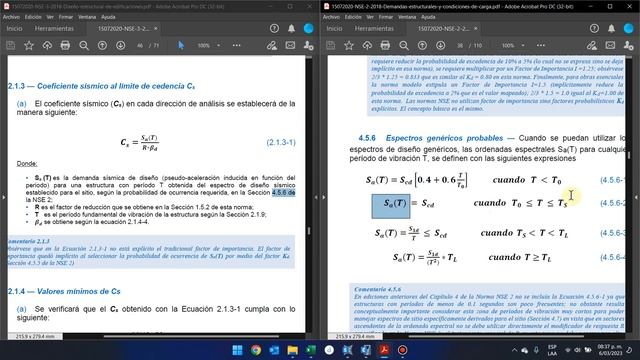The image size is (640, 360).
Task: Click the highlighted S_a(T) in equation 4.5.6-2
Action: coord(391,206)
